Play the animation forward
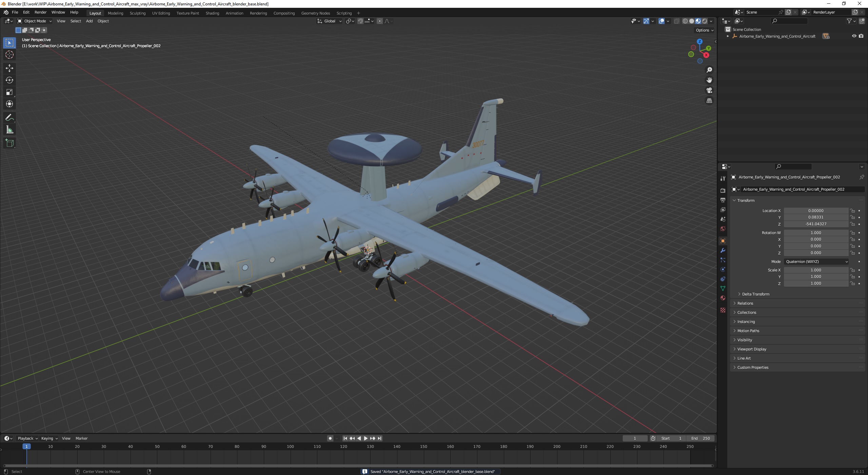 pyautogui.click(x=366, y=438)
